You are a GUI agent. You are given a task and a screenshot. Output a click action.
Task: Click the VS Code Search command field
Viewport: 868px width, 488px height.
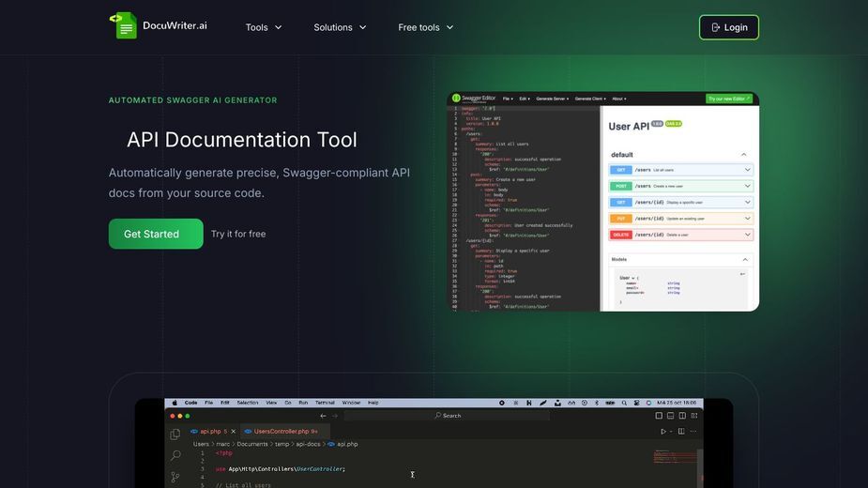click(447, 416)
